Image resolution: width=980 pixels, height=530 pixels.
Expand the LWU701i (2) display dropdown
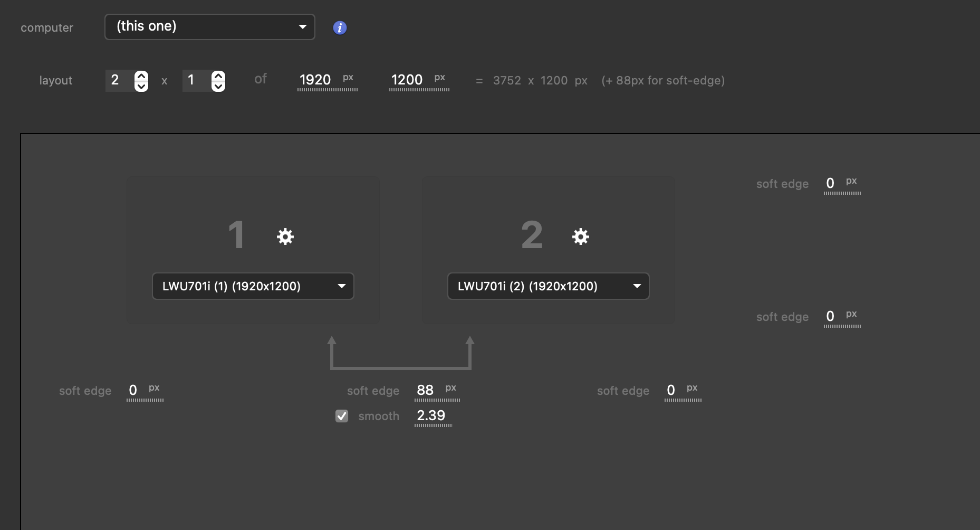[x=548, y=286]
